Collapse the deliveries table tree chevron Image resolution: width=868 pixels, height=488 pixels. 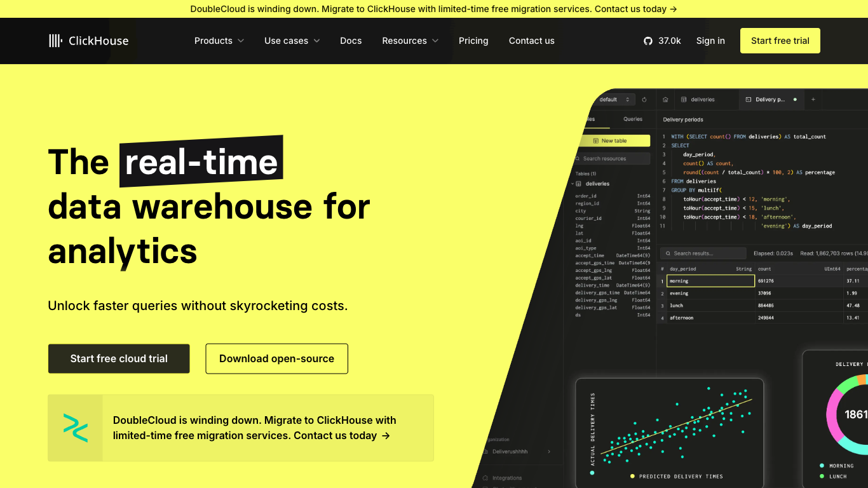point(572,184)
